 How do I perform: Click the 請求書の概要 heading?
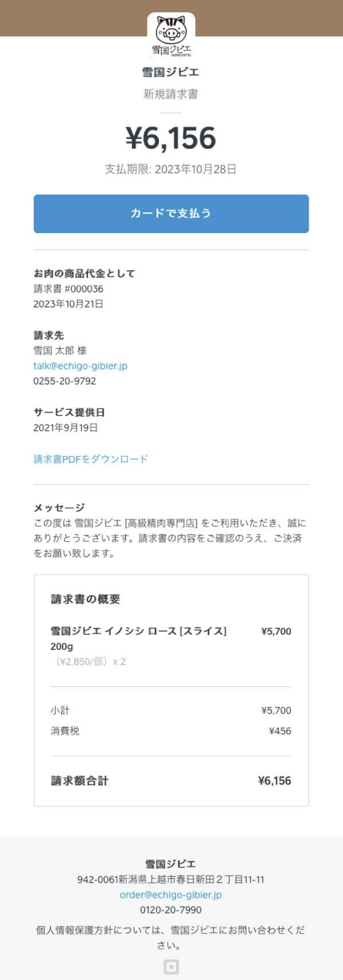(85, 599)
